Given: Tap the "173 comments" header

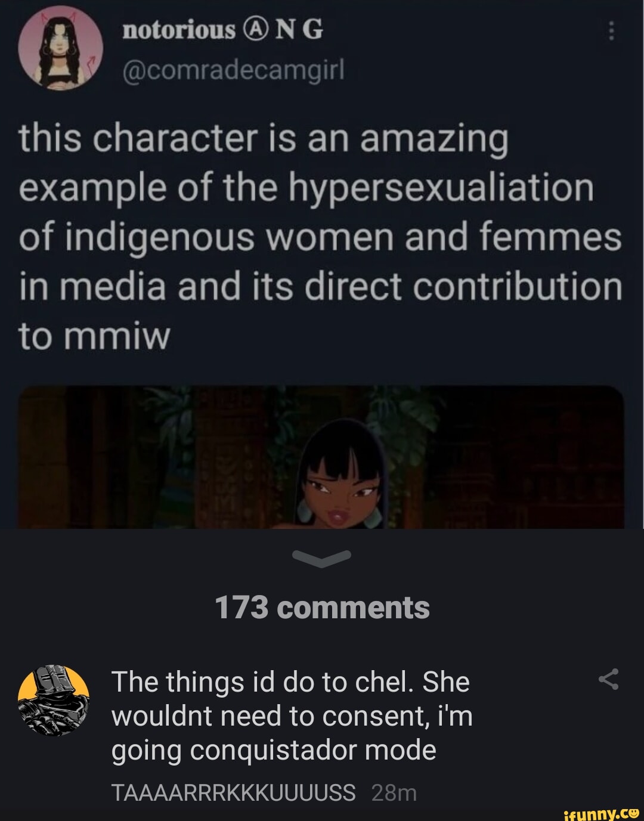Looking at the screenshot, I should click(322, 608).
